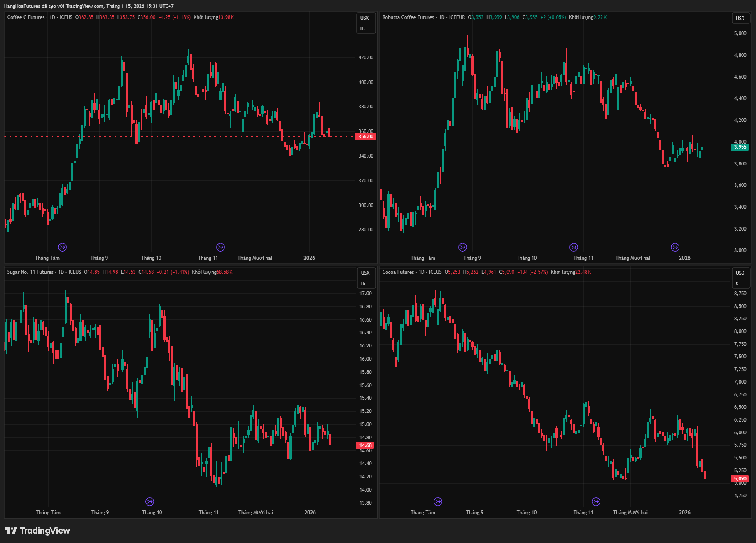Click the rollover marker near Tháng 11 on Cocoa chart
The width and height of the screenshot is (756, 543).
pyautogui.click(x=596, y=501)
